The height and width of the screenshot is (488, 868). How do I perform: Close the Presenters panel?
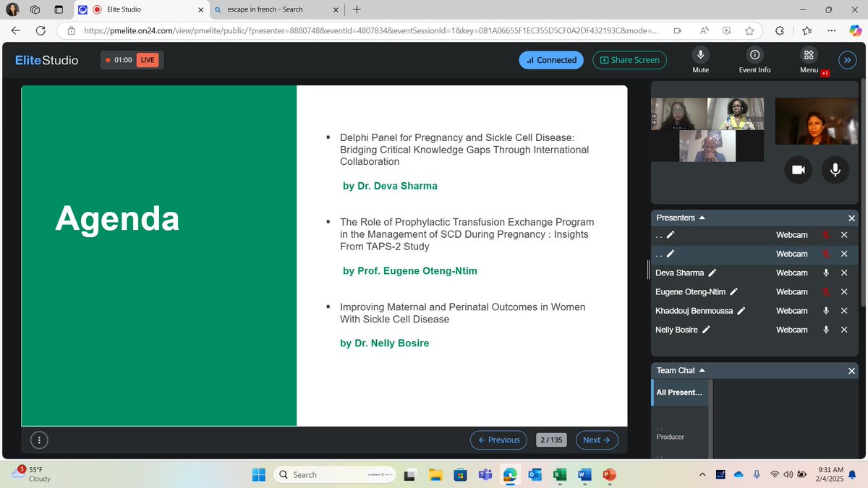(x=851, y=218)
